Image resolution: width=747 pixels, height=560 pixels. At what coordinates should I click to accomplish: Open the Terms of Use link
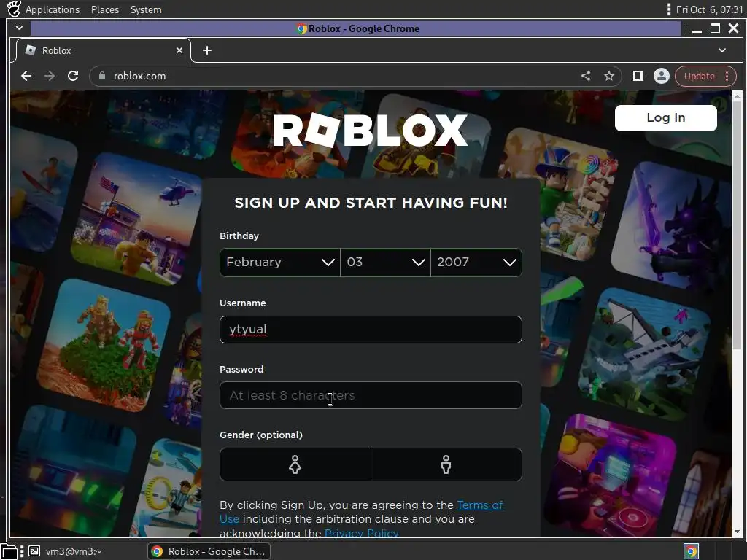pyautogui.click(x=480, y=505)
